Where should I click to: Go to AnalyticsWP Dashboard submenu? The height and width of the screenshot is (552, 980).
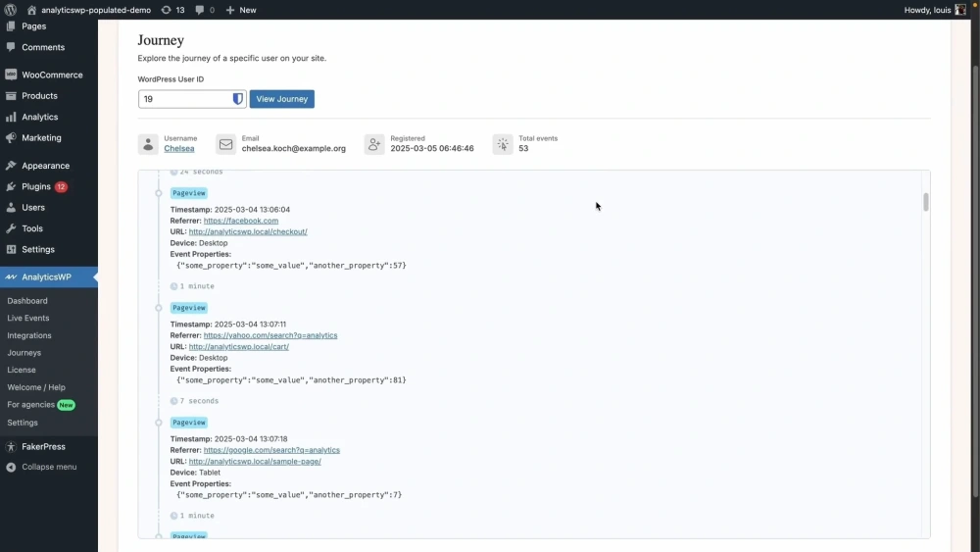click(27, 301)
